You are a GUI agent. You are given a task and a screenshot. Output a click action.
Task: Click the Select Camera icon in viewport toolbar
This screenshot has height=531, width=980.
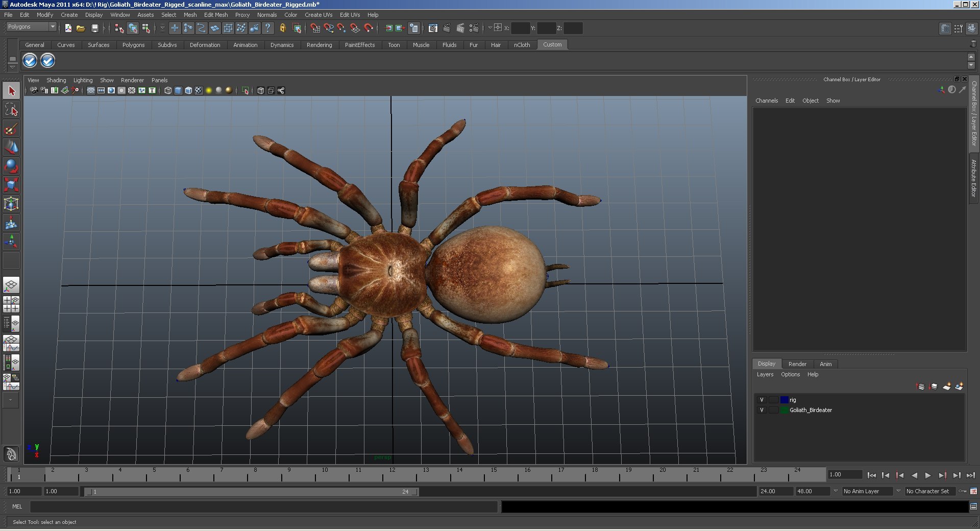[x=34, y=90]
